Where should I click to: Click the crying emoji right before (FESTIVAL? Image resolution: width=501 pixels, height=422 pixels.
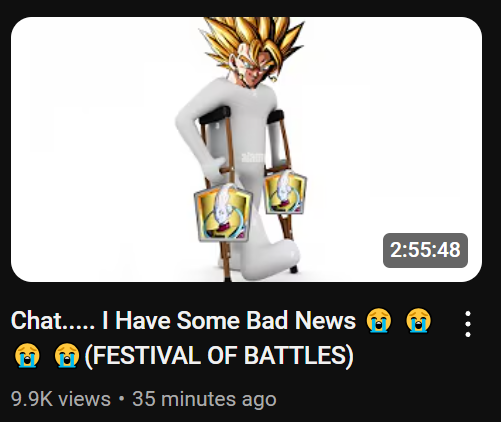(67, 355)
